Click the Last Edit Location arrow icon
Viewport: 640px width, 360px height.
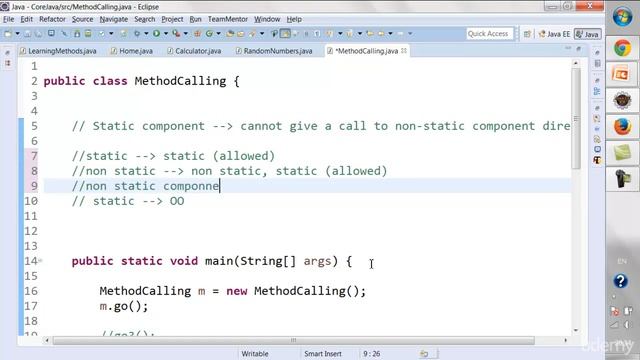[x=370, y=33]
